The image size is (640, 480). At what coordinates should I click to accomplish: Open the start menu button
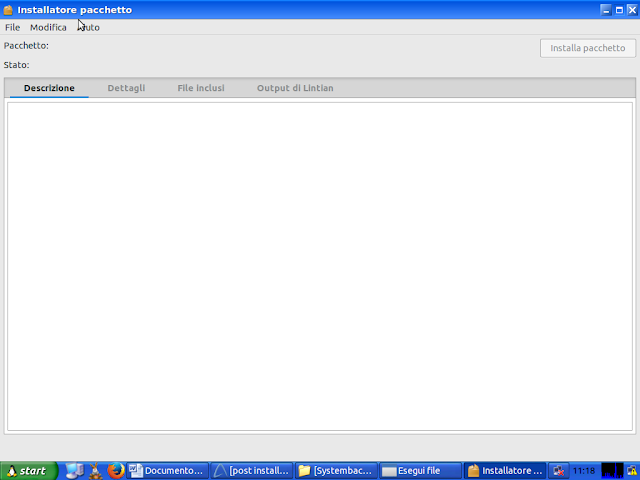(x=29, y=471)
